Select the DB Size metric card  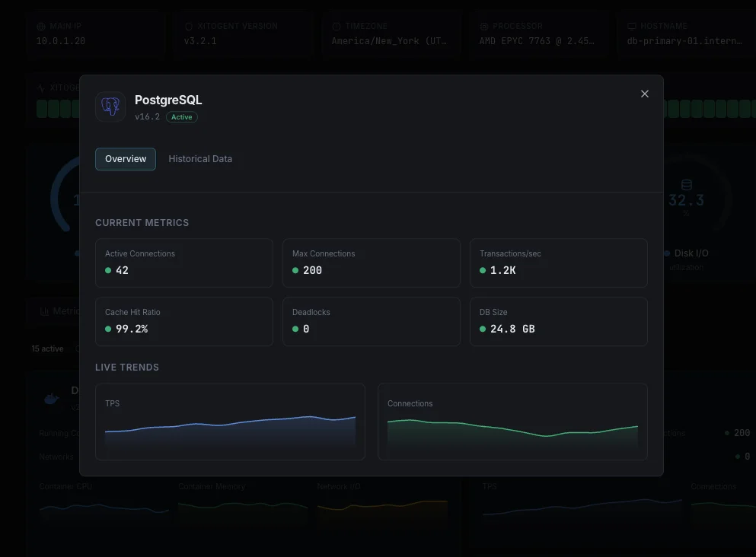click(558, 321)
